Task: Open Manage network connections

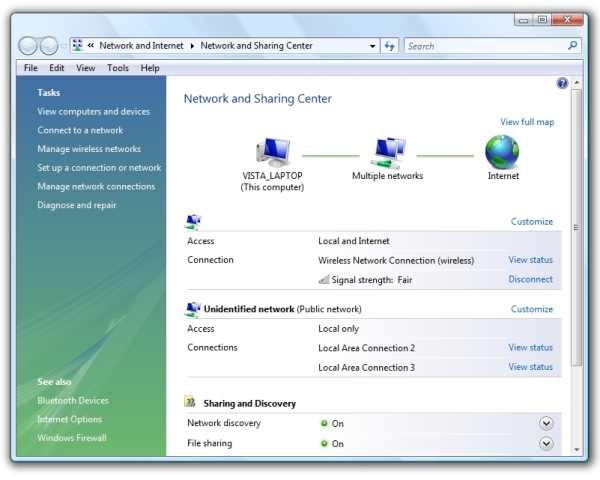Action: pyautogui.click(x=96, y=186)
